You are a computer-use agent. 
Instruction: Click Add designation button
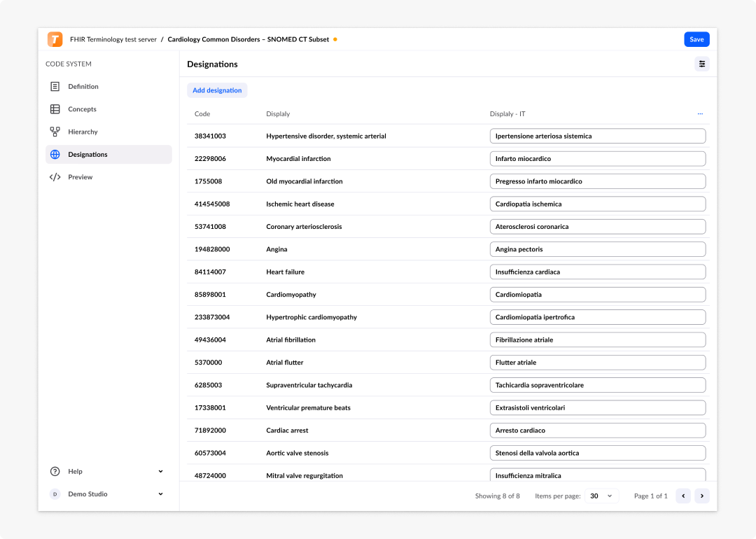point(217,90)
